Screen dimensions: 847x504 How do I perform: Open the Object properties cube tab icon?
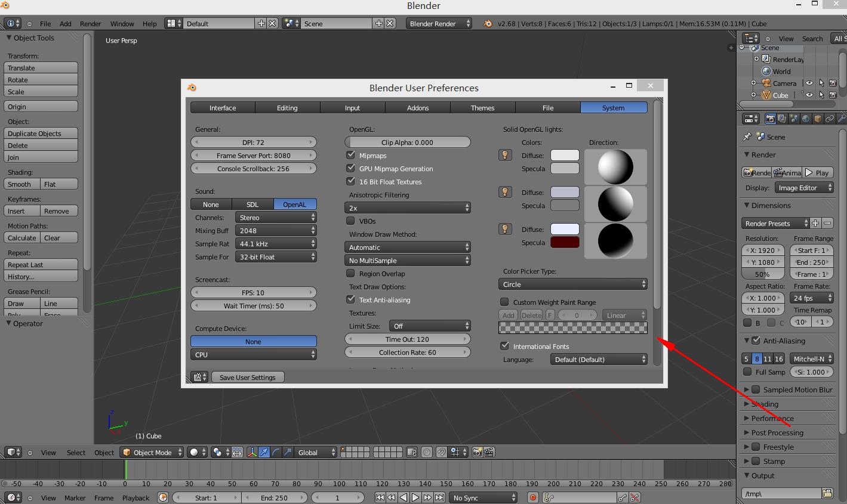click(x=818, y=119)
